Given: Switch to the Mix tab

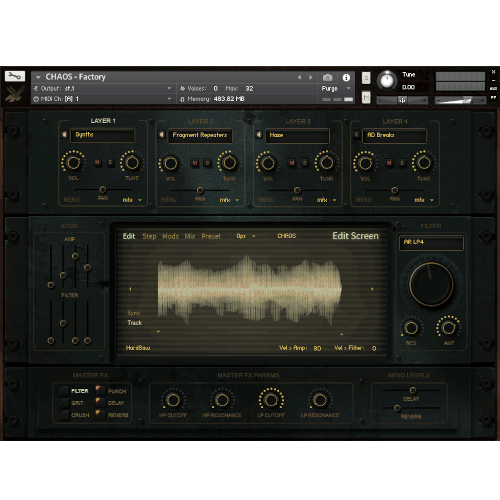Looking at the screenshot, I should [x=190, y=236].
